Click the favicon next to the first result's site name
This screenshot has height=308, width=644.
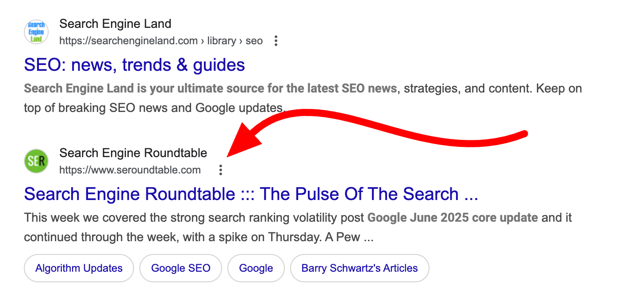pos(36,31)
